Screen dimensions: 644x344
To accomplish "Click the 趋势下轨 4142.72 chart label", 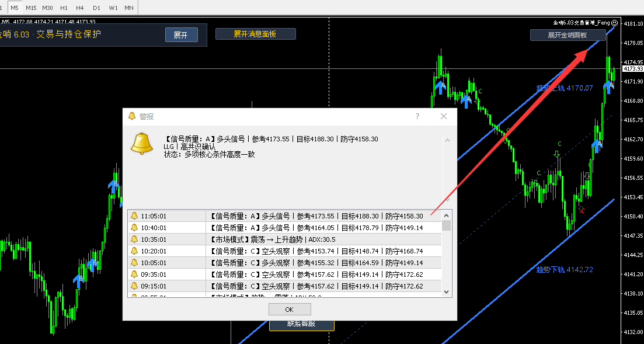I will pyautogui.click(x=565, y=270).
